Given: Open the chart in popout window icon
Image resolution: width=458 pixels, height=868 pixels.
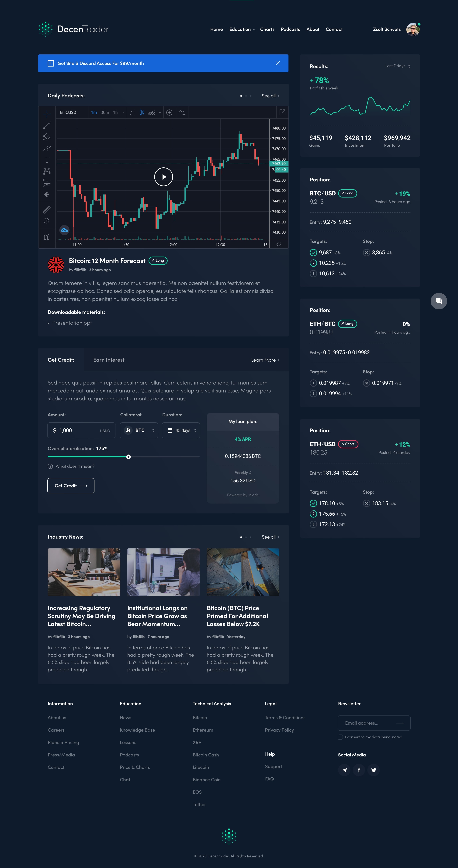Looking at the screenshot, I should [282, 113].
